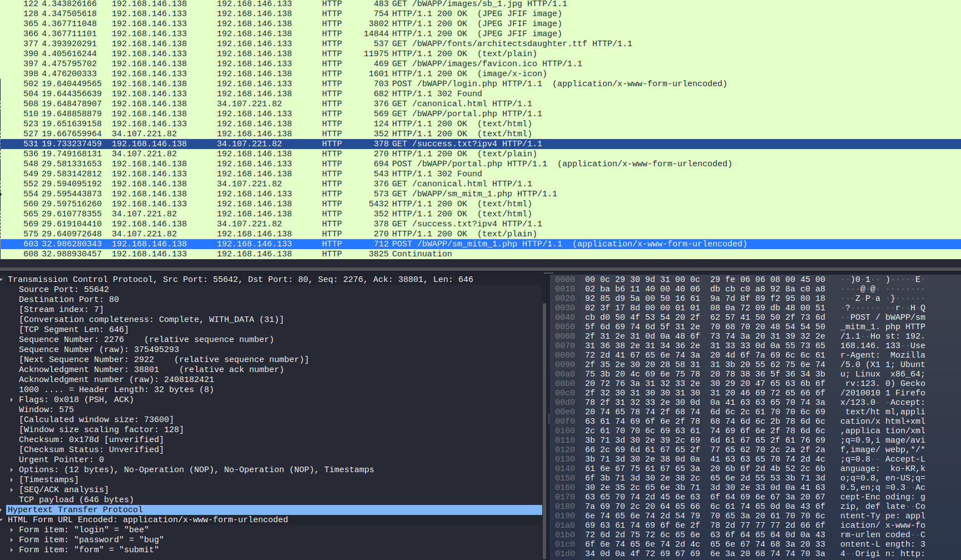The width and height of the screenshot is (961, 560).
Task: Expand Form item "login" = "bee"
Action: pyautogui.click(x=12, y=529)
